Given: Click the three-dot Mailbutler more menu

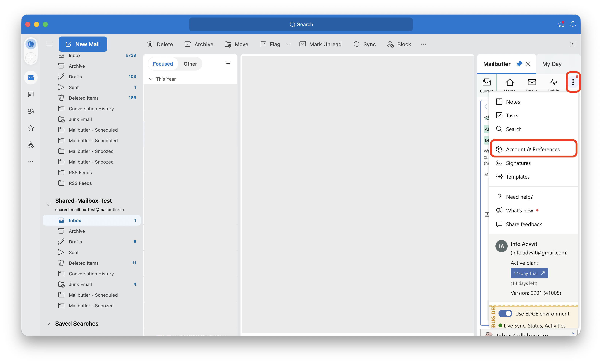Looking at the screenshot, I should click(x=573, y=82).
